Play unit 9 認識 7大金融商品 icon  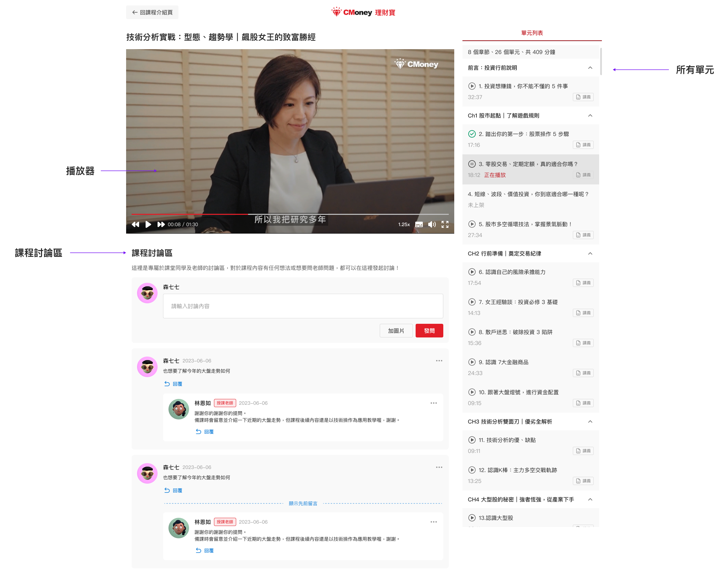(x=472, y=362)
